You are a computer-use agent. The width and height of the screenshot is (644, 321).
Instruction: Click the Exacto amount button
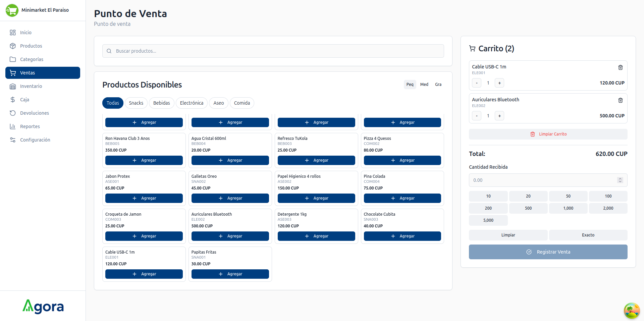(x=588, y=235)
